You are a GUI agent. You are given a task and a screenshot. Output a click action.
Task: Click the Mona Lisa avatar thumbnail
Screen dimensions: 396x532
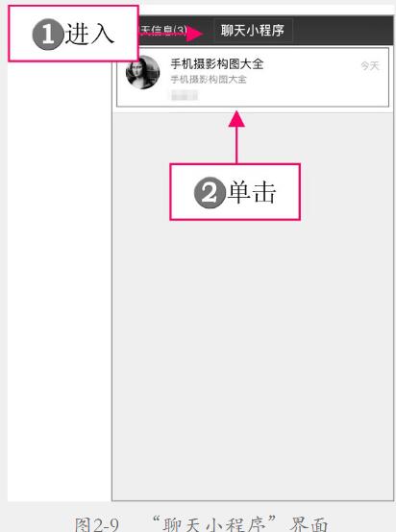(x=142, y=72)
